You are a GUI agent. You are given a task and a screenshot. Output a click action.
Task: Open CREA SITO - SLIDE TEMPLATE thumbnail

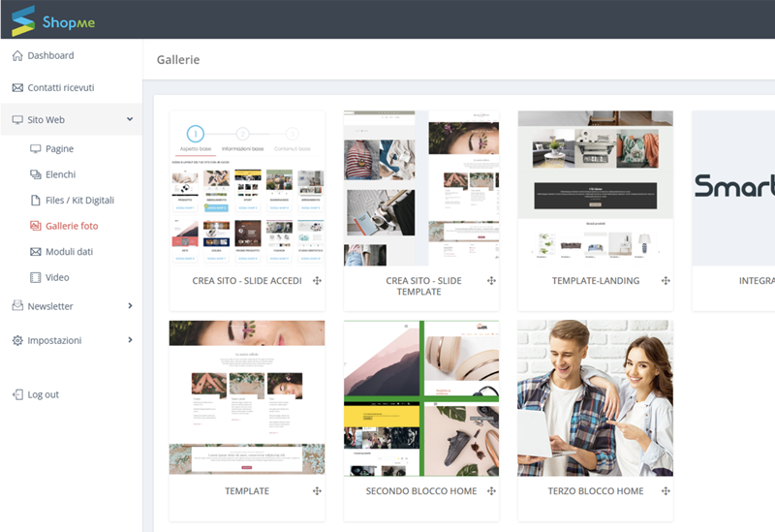[x=421, y=188]
